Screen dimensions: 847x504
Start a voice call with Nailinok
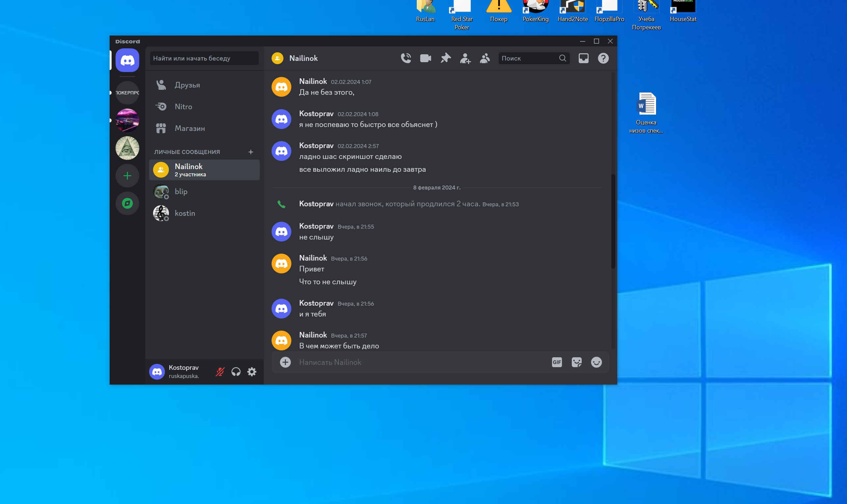point(406,59)
